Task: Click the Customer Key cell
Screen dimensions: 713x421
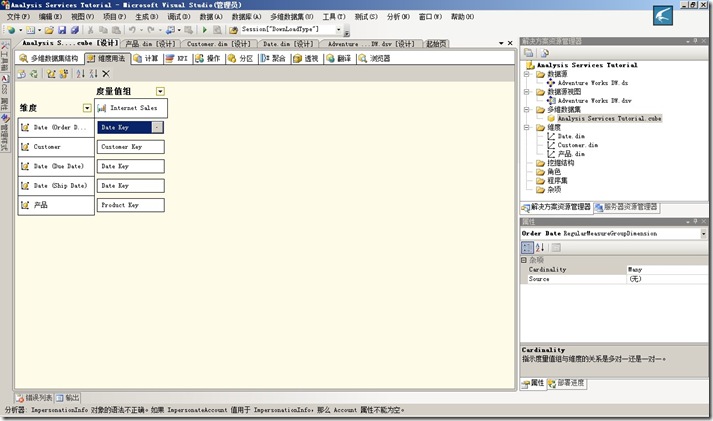Action: (x=131, y=147)
